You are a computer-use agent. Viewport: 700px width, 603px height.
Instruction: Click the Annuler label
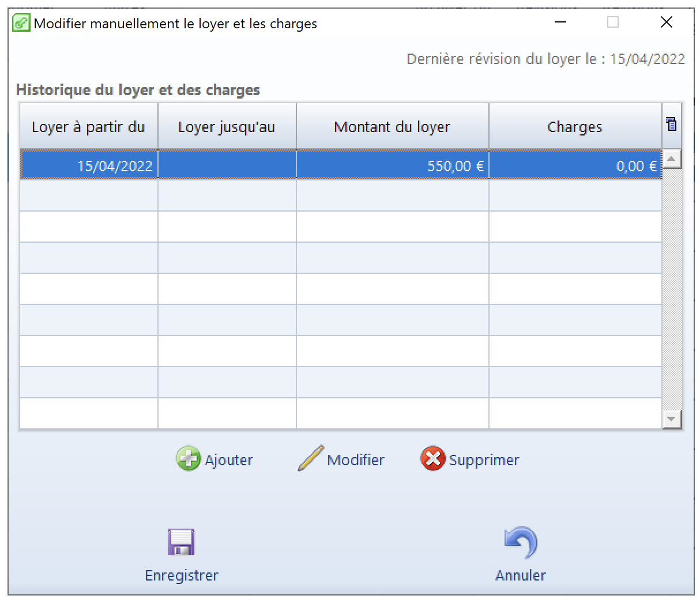pyautogui.click(x=521, y=575)
